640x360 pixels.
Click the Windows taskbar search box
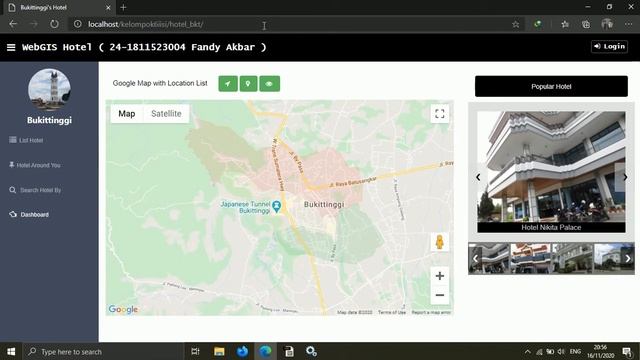(x=102, y=351)
